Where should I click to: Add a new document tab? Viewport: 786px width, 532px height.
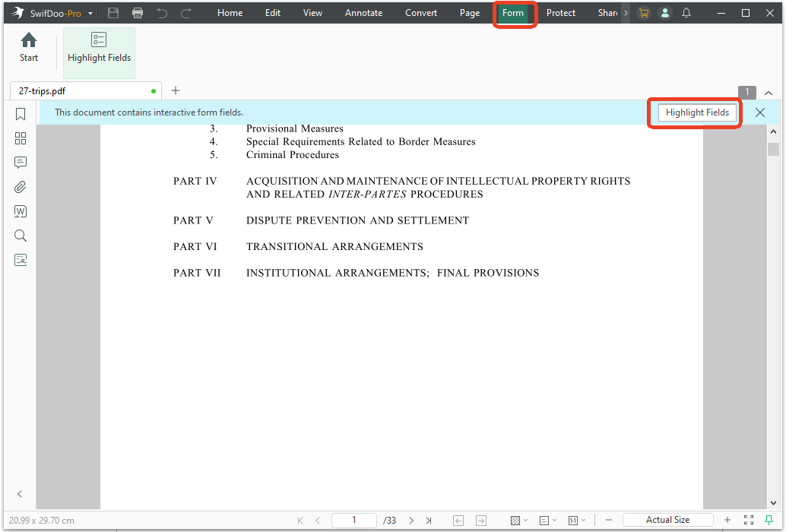coord(176,90)
